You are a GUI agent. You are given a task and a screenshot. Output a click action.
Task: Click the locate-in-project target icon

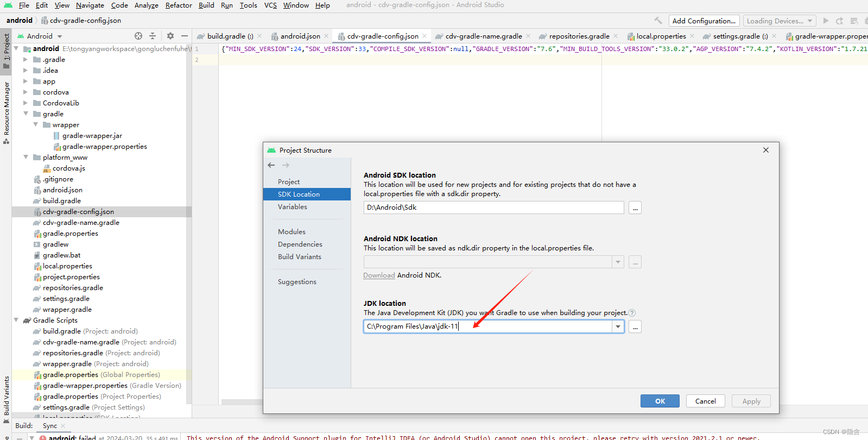[x=138, y=36]
